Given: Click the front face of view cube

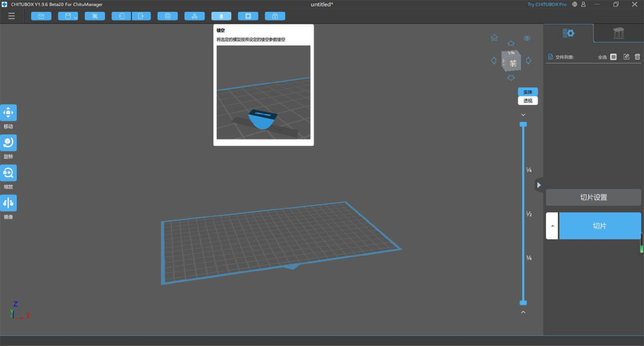Looking at the screenshot, I should 513,63.
